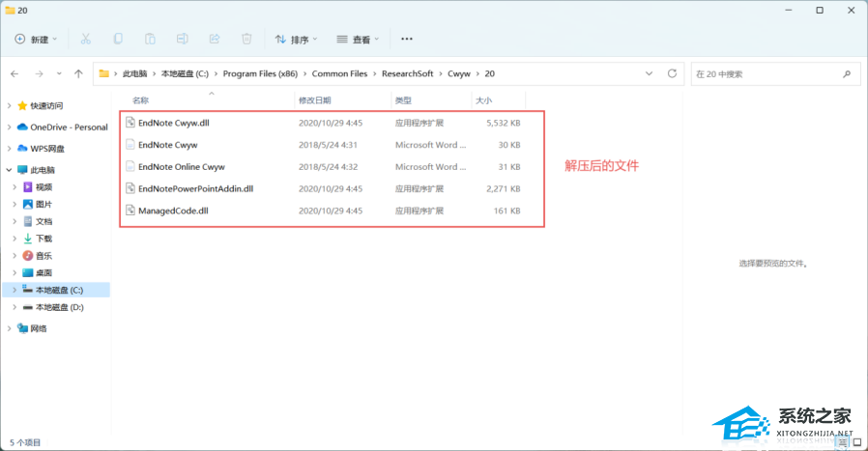Image resolution: width=868 pixels, height=451 pixels.
Task: Go up one folder level arrow
Action: pos(78,73)
